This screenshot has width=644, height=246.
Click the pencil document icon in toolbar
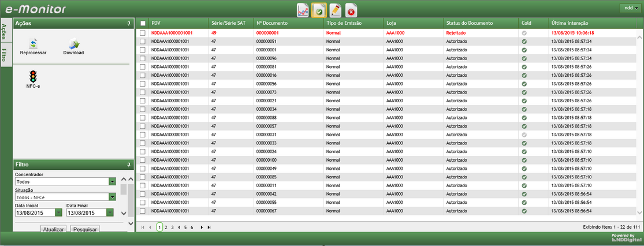335,10
